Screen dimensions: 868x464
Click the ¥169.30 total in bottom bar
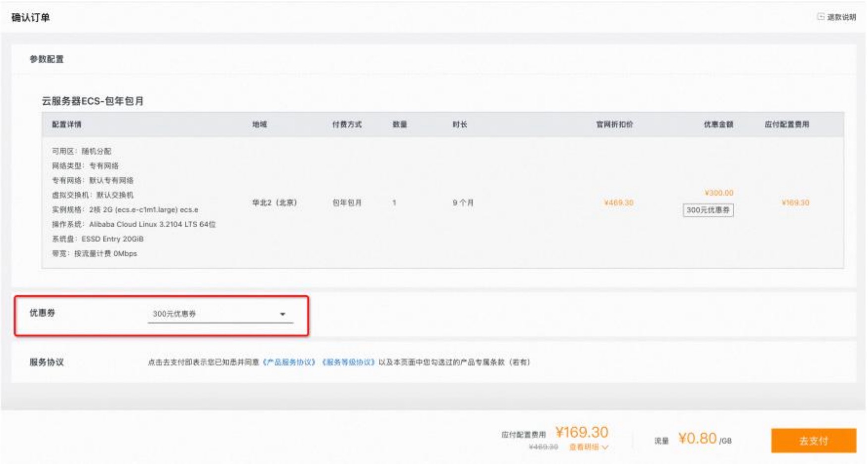[581, 432]
